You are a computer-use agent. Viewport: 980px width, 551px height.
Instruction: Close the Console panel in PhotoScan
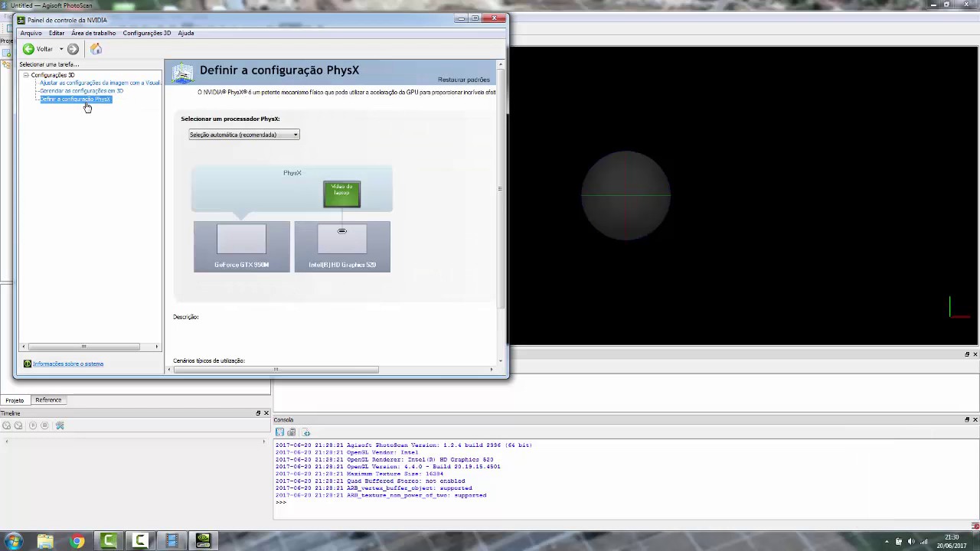975,419
